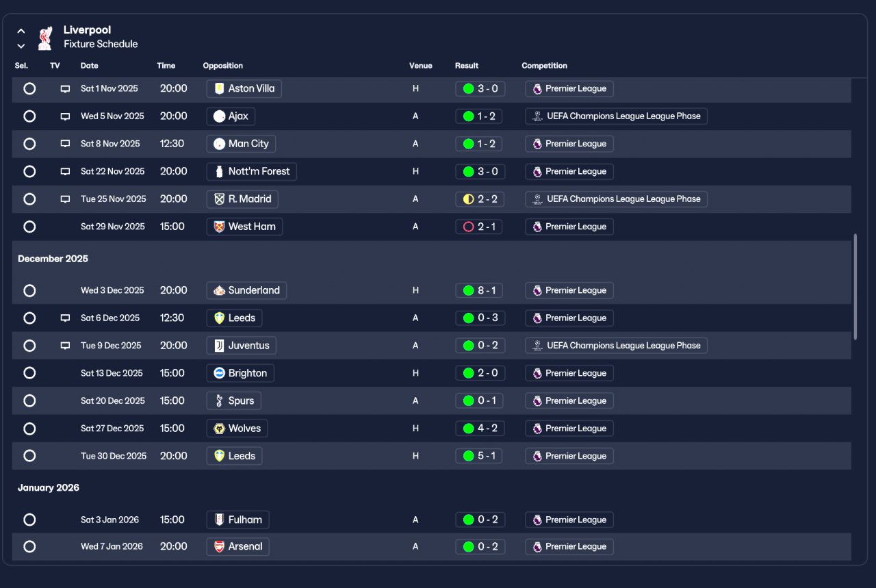The width and height of the screenshot is (876, 588).
Task: Select the West Ham fixture radio button
Action: (x=29, y=227)
